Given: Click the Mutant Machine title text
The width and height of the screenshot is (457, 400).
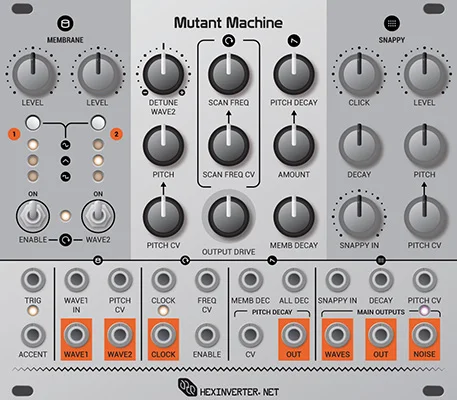Looking at the screenshot, I should (x=228, y=23).
